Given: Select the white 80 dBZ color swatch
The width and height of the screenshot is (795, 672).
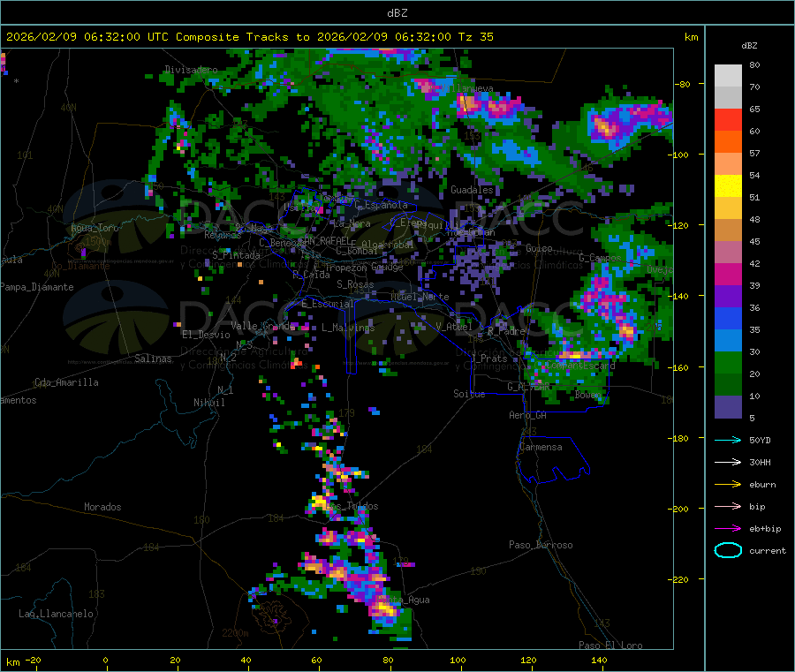Looking at the screenshot, I should pos(728,76).
